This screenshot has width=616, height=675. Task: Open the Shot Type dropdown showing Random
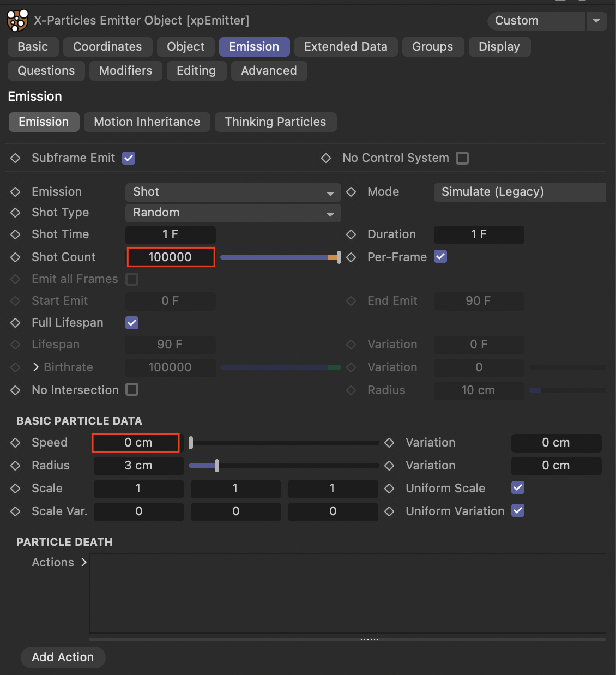[x=233, y=213]
